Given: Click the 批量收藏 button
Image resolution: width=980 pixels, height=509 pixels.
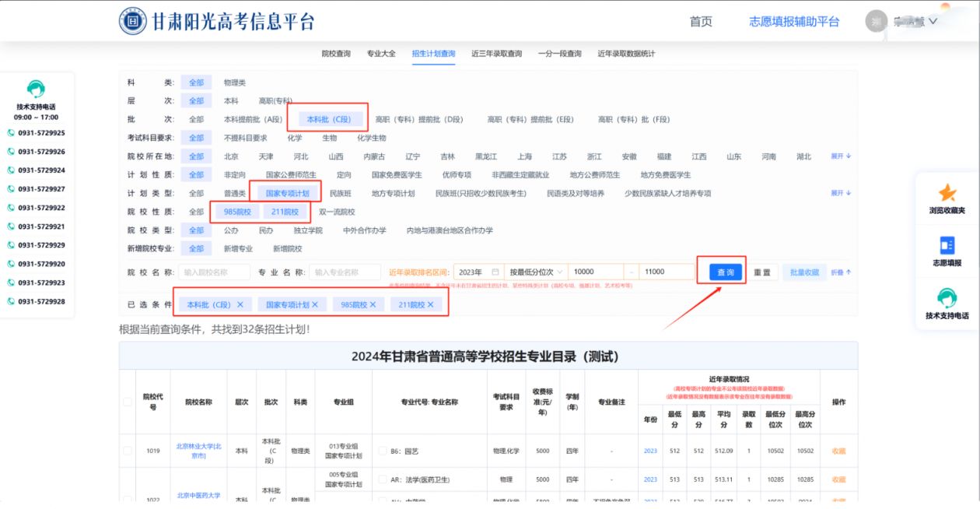Looking at the screenshot, I should coord(804,272).
